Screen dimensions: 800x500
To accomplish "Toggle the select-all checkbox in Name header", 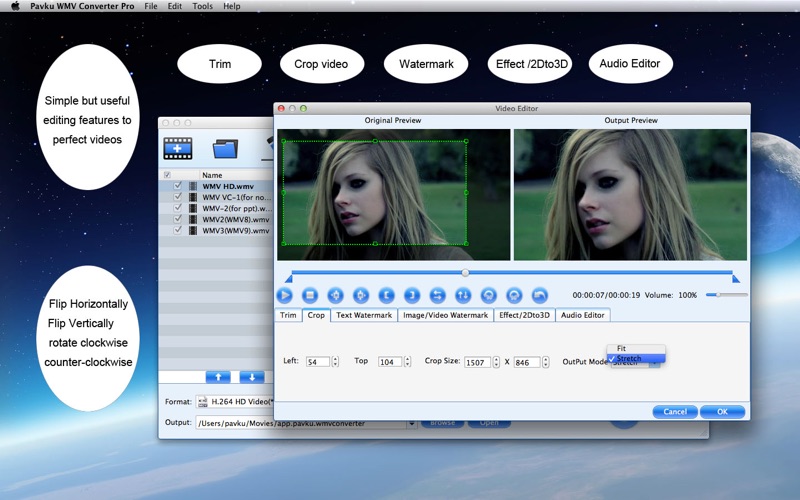I will (x=167, y=175).
